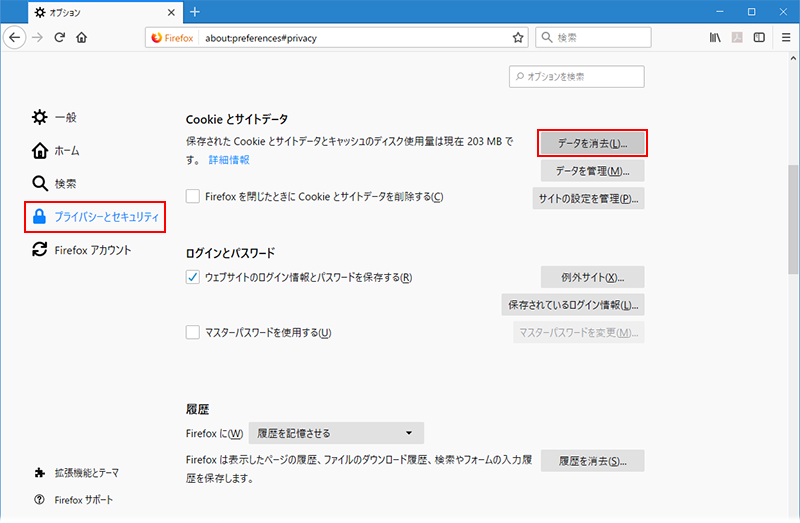The height and width of the screenshot is (523, 800).
Task: Click the sync icon beside Firefox アカウント
Action: click(40, 250)
